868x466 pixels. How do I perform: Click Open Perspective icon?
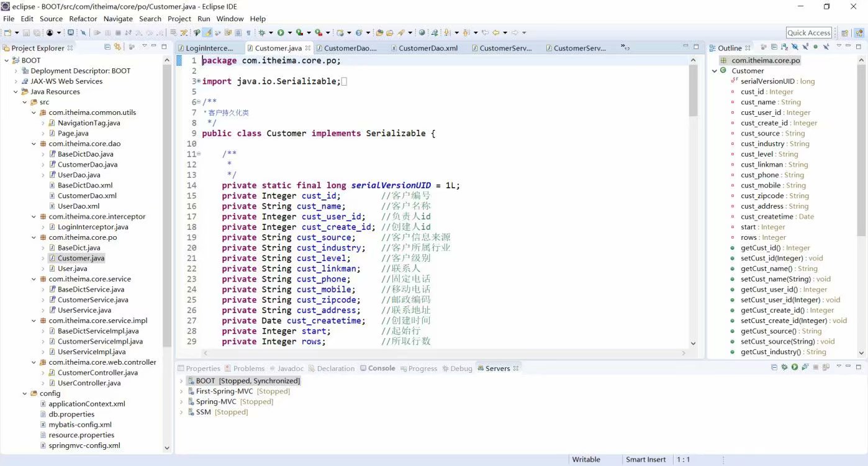point(844,33)
